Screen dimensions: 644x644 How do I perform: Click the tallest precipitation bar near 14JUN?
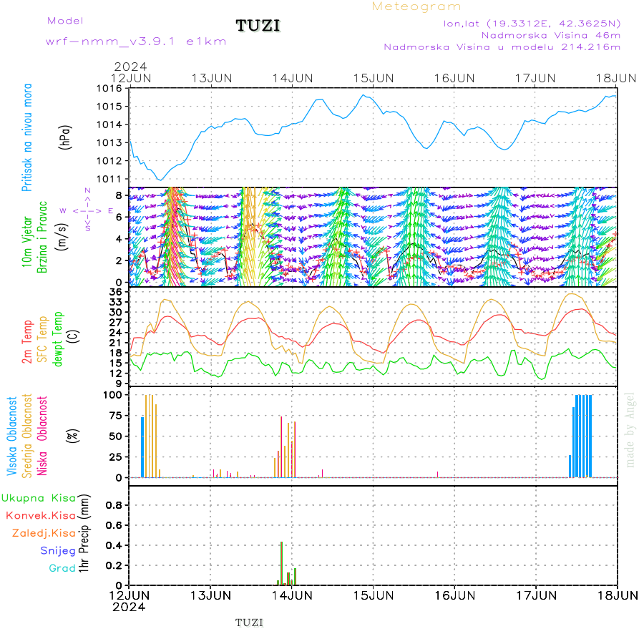point(281,564)
